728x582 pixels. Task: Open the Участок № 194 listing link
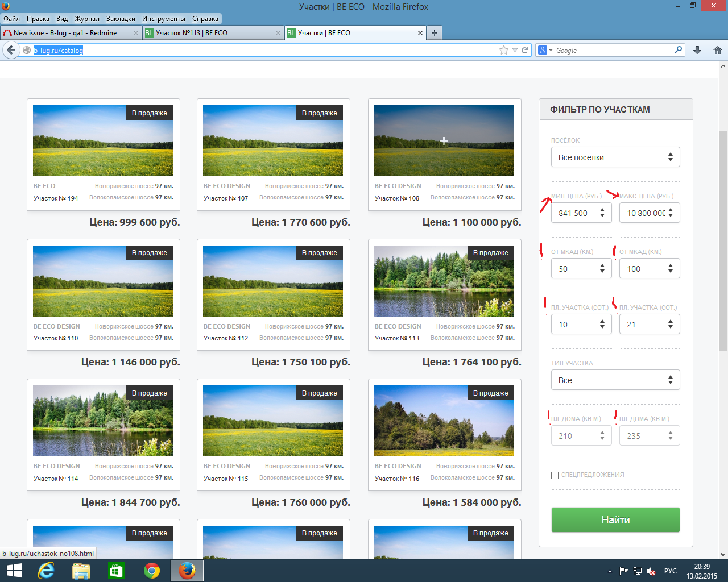tap(56, 198)
